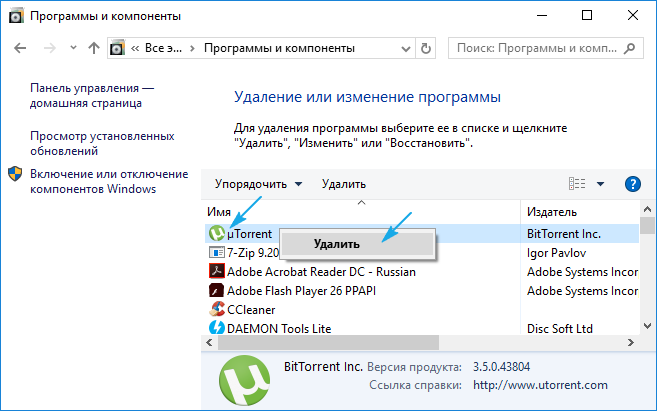Viewport: 657px width, 411px height.
Task: Open Панель управления домашняя страница link
Action: pyautogui.click(x=92, y=95)
